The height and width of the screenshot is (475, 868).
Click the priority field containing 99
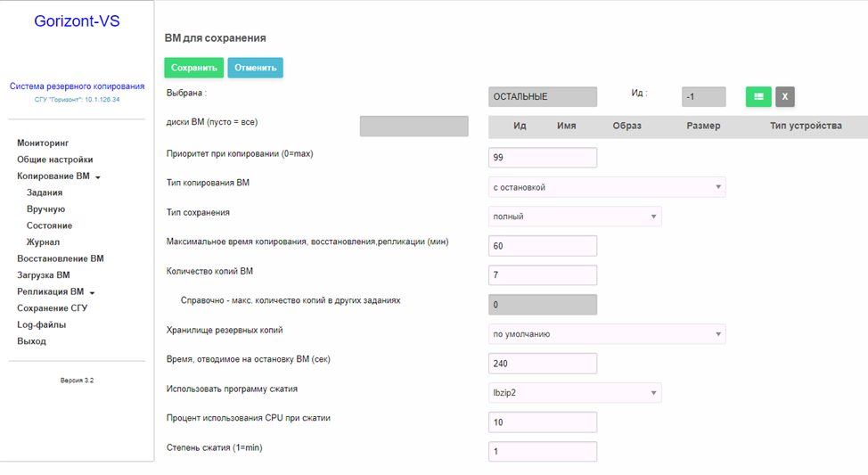pos(543,157)
